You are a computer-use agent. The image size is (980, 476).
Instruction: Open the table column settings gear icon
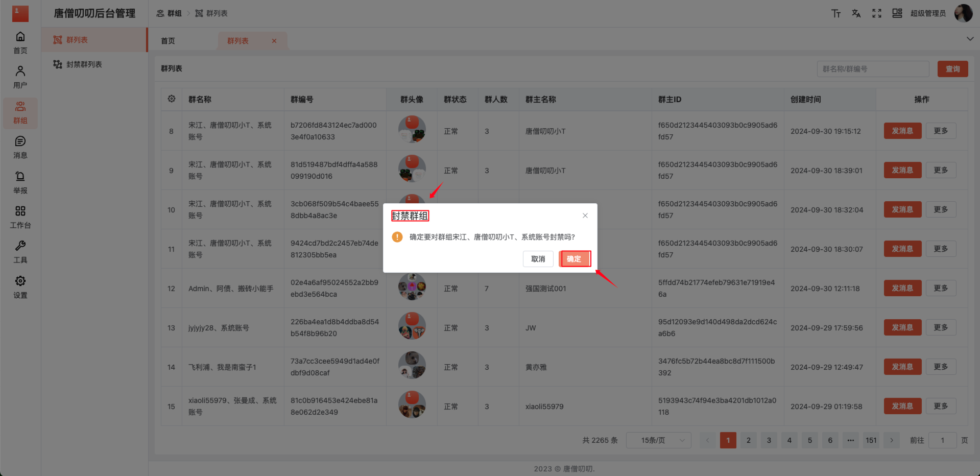click(171, 99)
